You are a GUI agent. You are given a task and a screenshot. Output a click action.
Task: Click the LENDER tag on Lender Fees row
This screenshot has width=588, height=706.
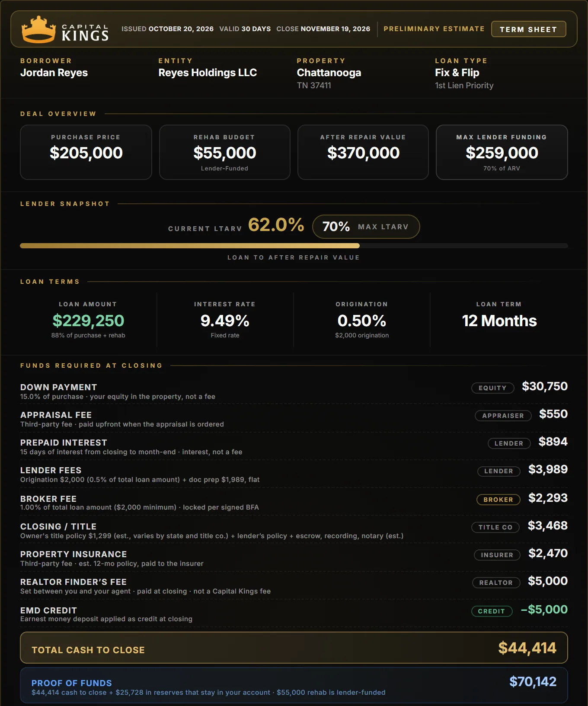click(x=499, y=471)
